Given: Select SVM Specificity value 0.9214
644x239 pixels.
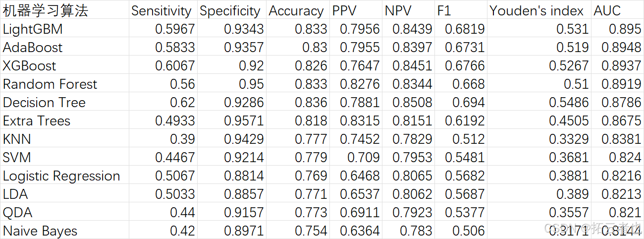Looking at the screenshot, I should 232,157.
